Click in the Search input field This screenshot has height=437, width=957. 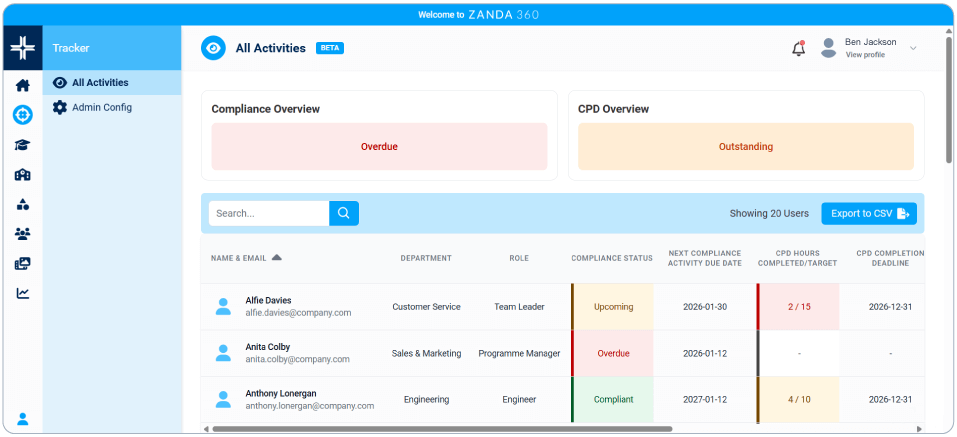click(x=268, y=213)
